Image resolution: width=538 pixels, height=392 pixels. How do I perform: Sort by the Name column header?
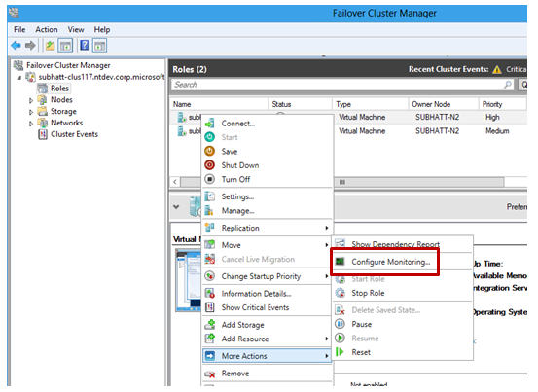219,104
